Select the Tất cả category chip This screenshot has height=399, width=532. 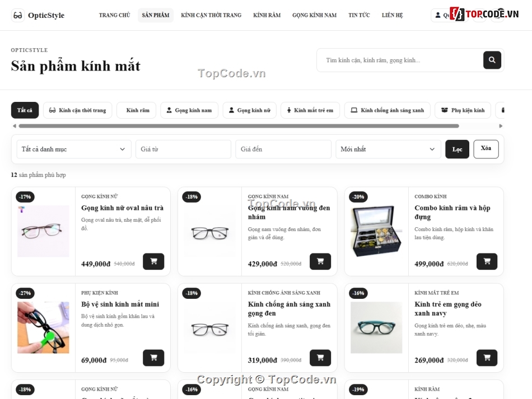25,110
